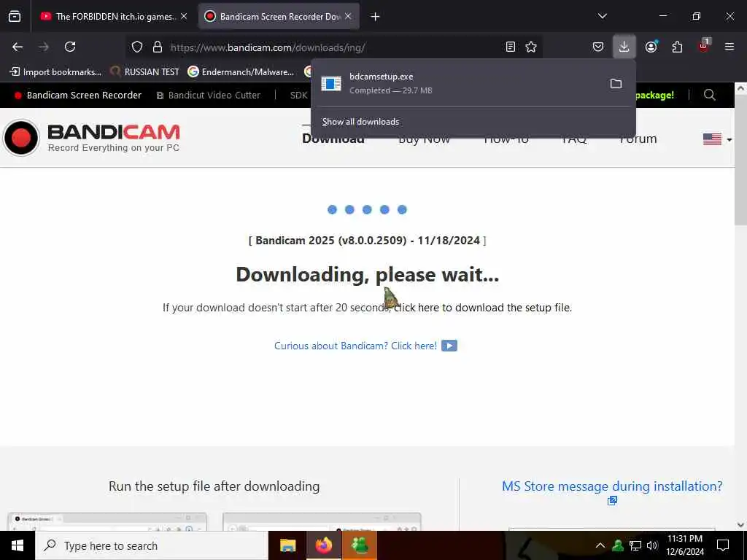The width and height of the screenshot is (747, 560).
Task: Open the site search magnifier icon
Action: tap(709, 96)
